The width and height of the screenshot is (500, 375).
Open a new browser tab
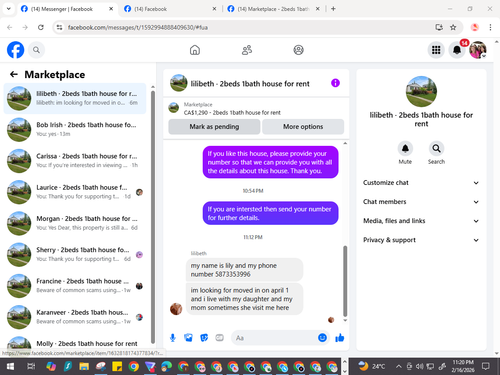click(333, 9)
